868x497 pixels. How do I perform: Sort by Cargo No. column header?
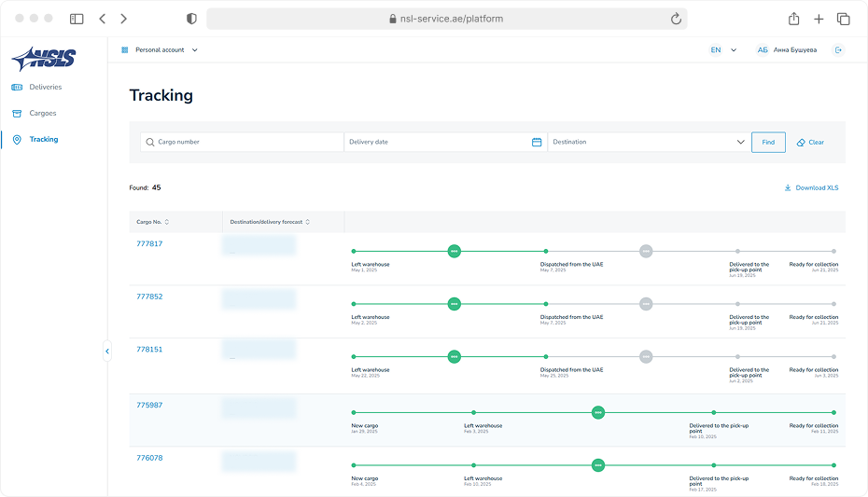[153, 222]
